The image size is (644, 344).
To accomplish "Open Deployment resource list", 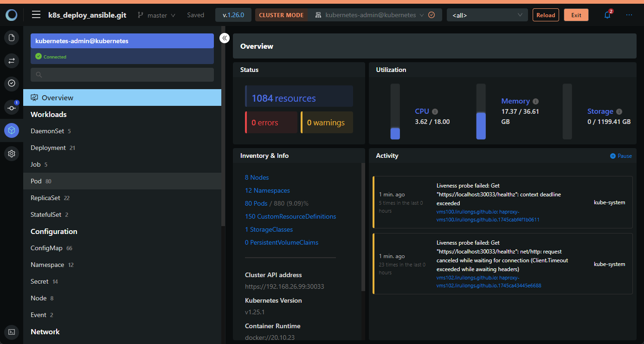I will 122,148.
